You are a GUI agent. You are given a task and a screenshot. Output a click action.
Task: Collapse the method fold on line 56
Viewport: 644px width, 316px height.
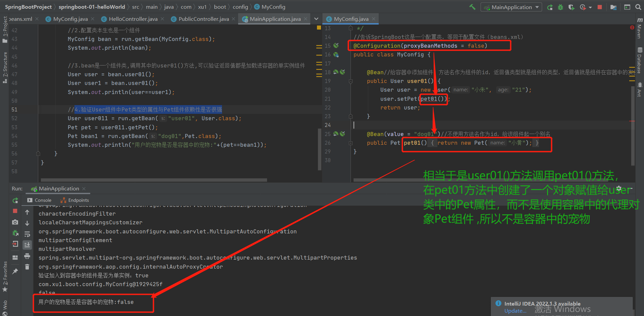[38, 153]
